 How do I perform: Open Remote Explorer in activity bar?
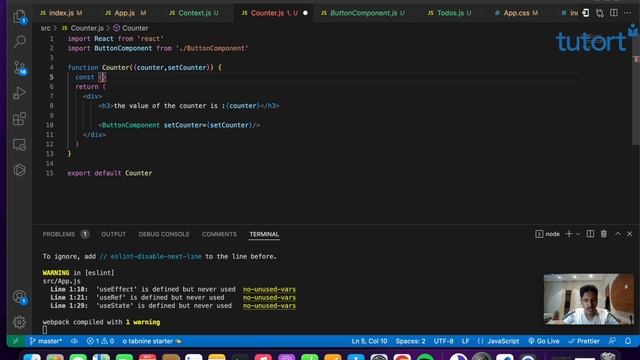coord(19,144)
